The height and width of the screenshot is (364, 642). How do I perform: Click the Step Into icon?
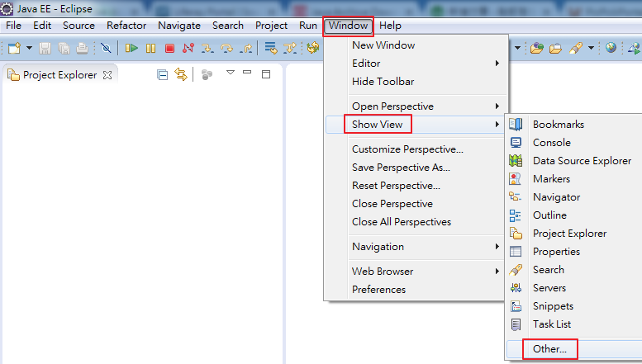click(x=207, y=48)
